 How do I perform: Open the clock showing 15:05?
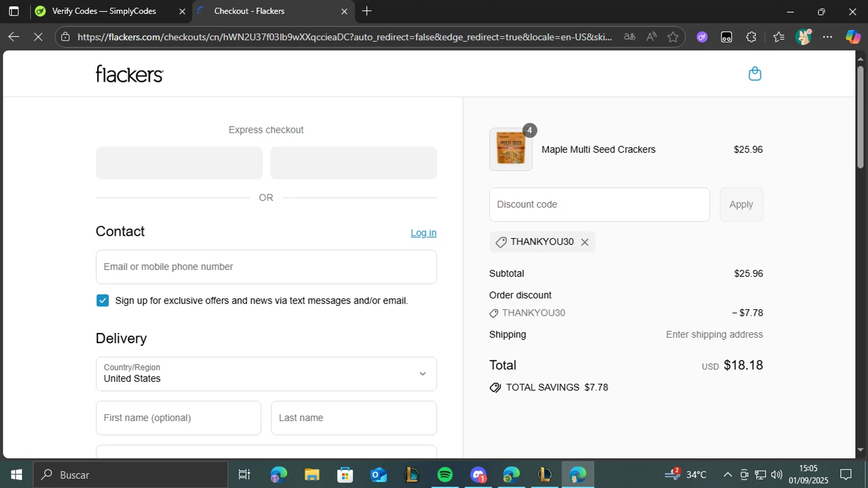coord(808,474)
